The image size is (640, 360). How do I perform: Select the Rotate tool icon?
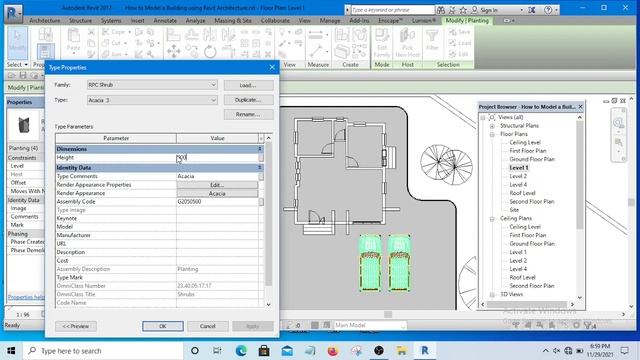(210, 52)
